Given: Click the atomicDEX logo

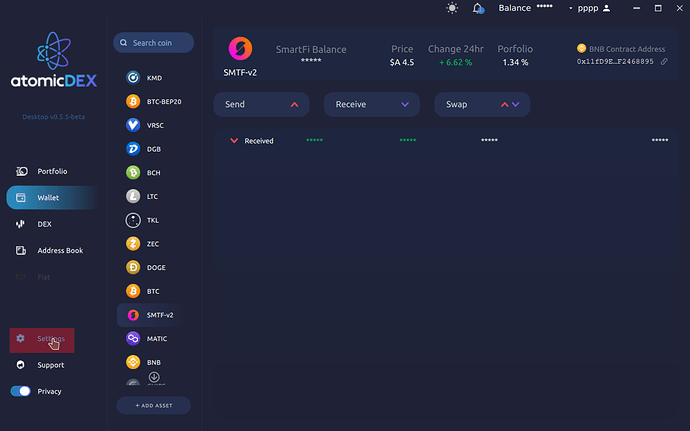Looking at the screenshot, I should click(x=54, y=60).
